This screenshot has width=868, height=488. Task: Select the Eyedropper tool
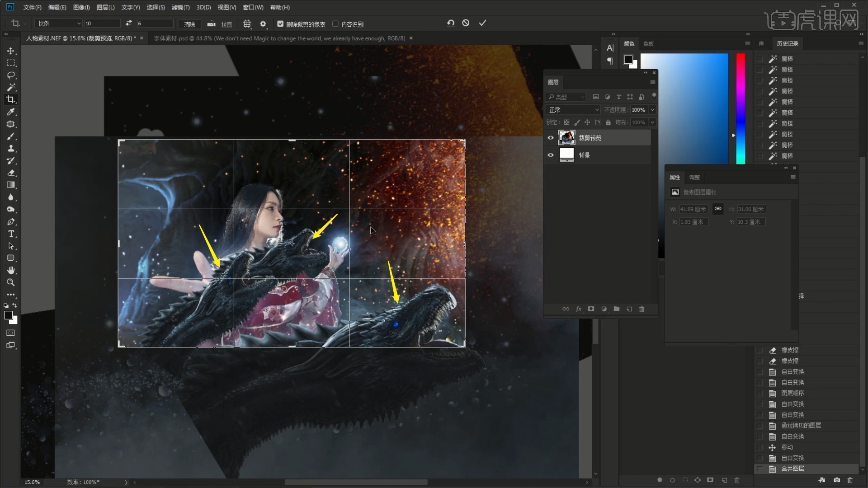point(11,112)
